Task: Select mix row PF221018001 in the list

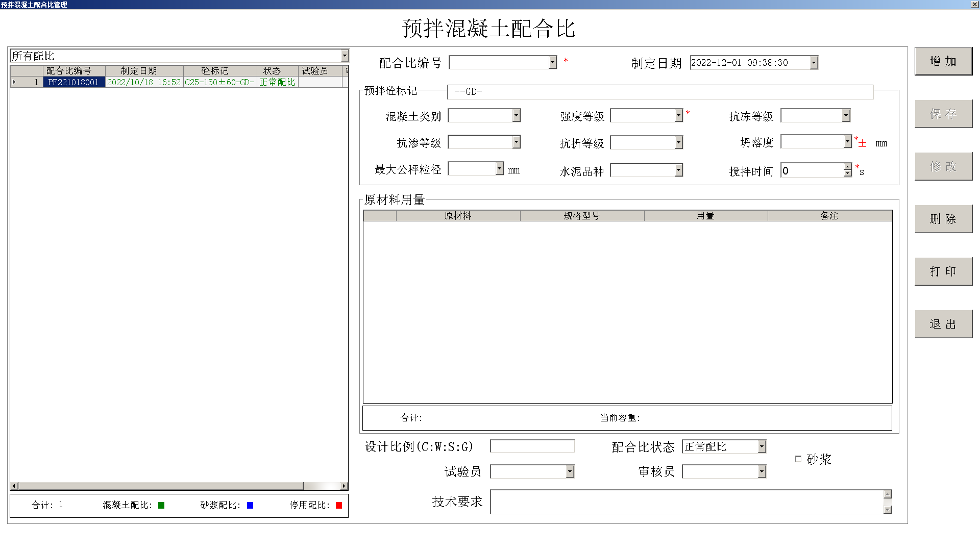Action: point(73,82)
